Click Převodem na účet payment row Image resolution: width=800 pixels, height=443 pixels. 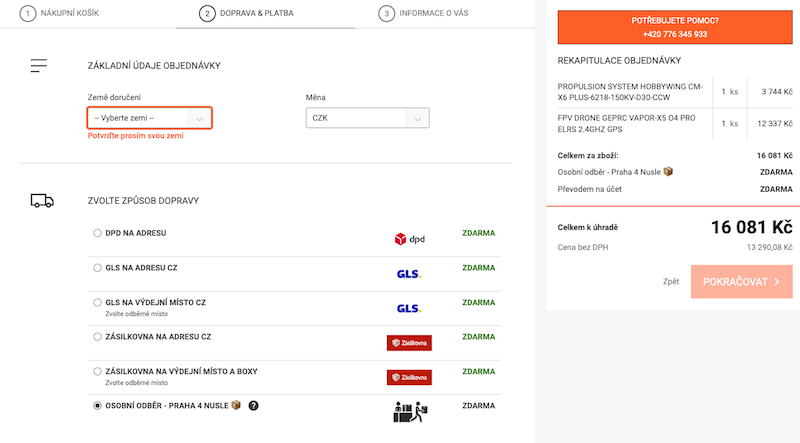(675, 189)
